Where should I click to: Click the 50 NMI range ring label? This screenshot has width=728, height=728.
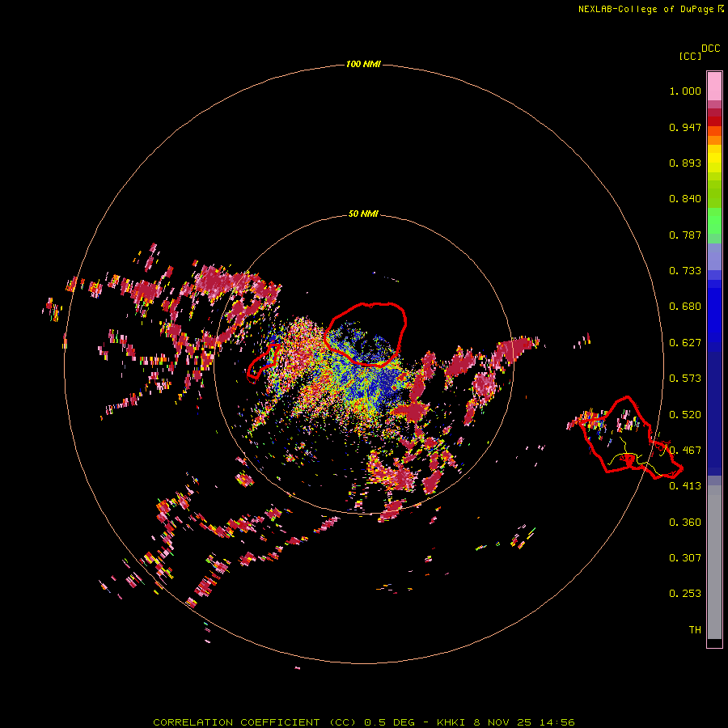pyautogui.click(x=363, y=214)
